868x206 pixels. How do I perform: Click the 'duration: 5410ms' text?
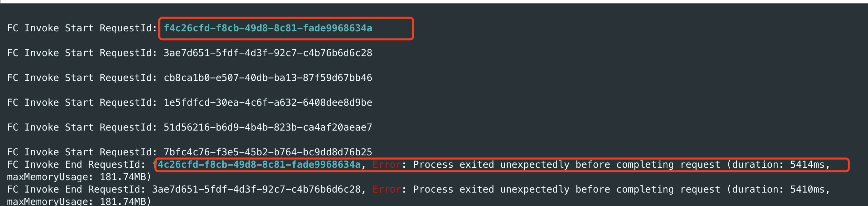point(778,189)
